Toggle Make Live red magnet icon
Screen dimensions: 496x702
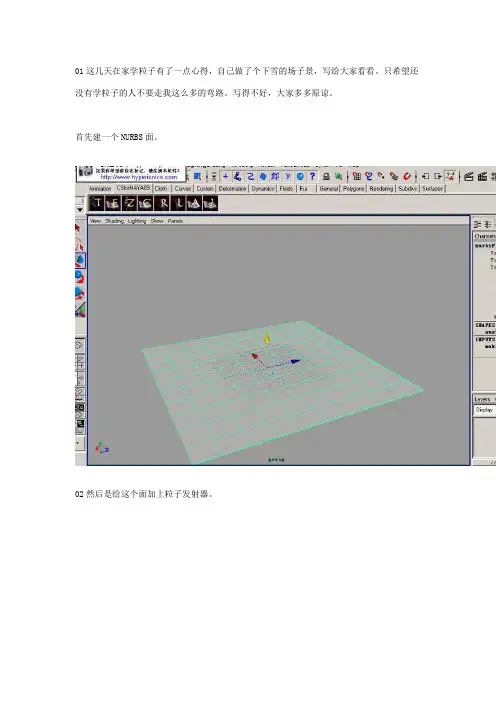[x=406, y=176]
